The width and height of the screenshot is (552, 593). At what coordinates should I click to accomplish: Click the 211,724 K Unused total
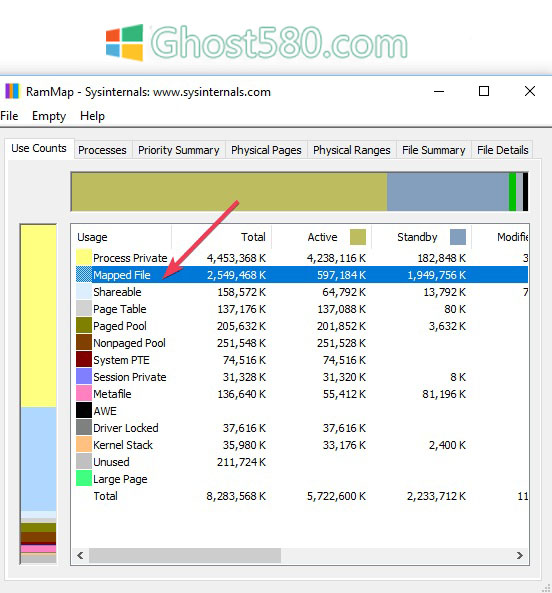(242, 462)
